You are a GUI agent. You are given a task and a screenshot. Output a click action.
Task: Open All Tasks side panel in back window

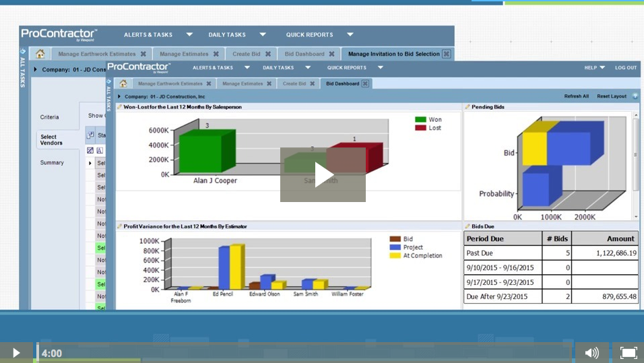pyautogui.click(x=23, y=69)
